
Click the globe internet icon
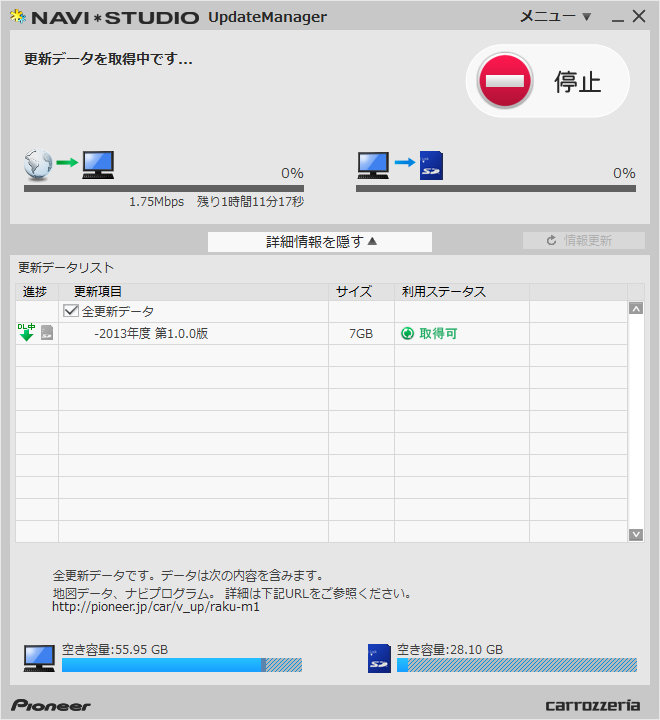pyautogui.click(x=38, y=165)
